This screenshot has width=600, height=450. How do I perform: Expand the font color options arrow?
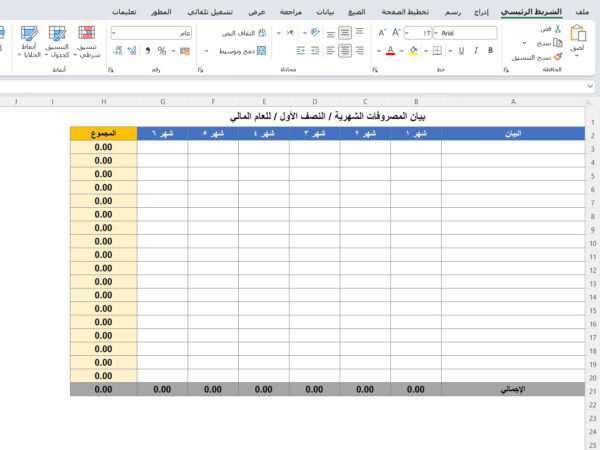pos(378,51)
